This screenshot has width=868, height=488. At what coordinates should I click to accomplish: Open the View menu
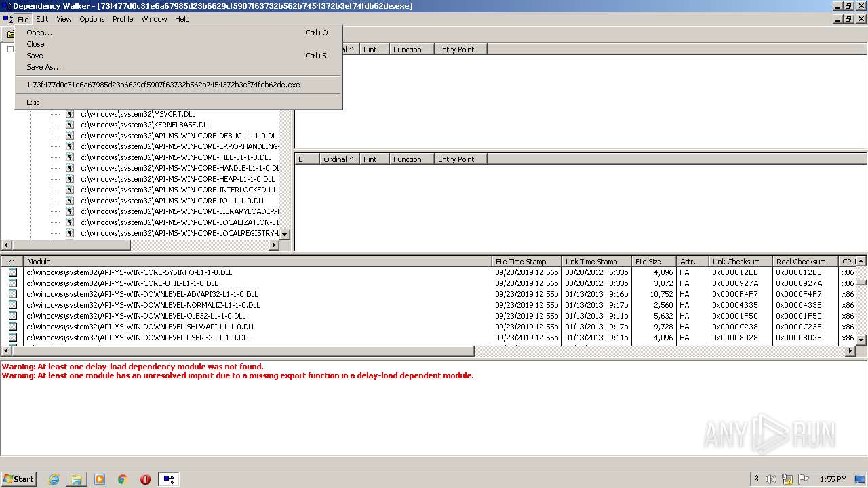point(64,19)
